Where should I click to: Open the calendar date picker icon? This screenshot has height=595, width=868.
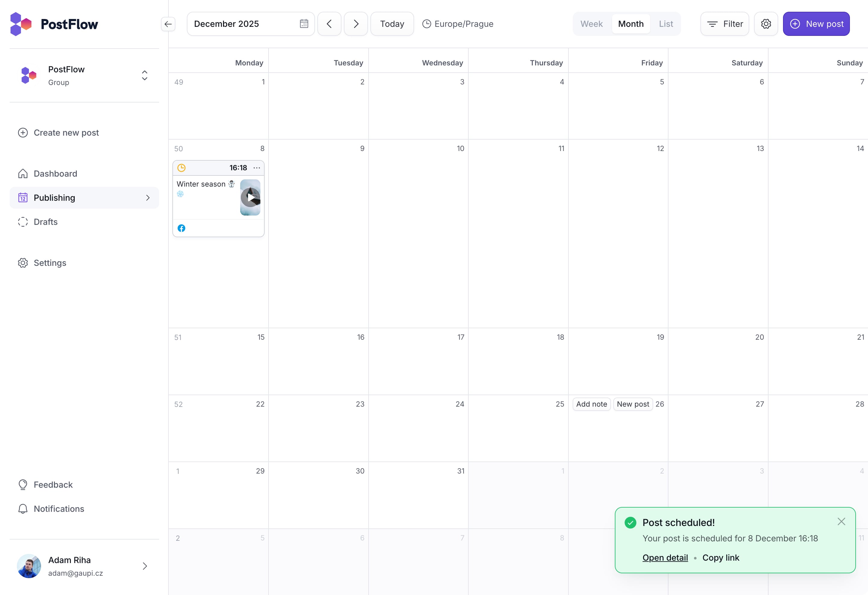point(304,24)
